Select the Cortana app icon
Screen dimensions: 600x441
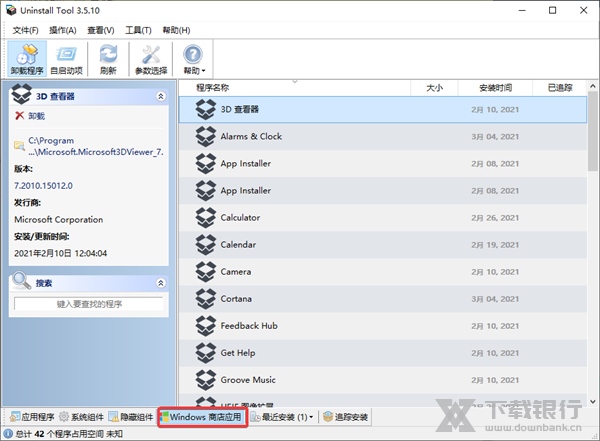tap(206, 298)
